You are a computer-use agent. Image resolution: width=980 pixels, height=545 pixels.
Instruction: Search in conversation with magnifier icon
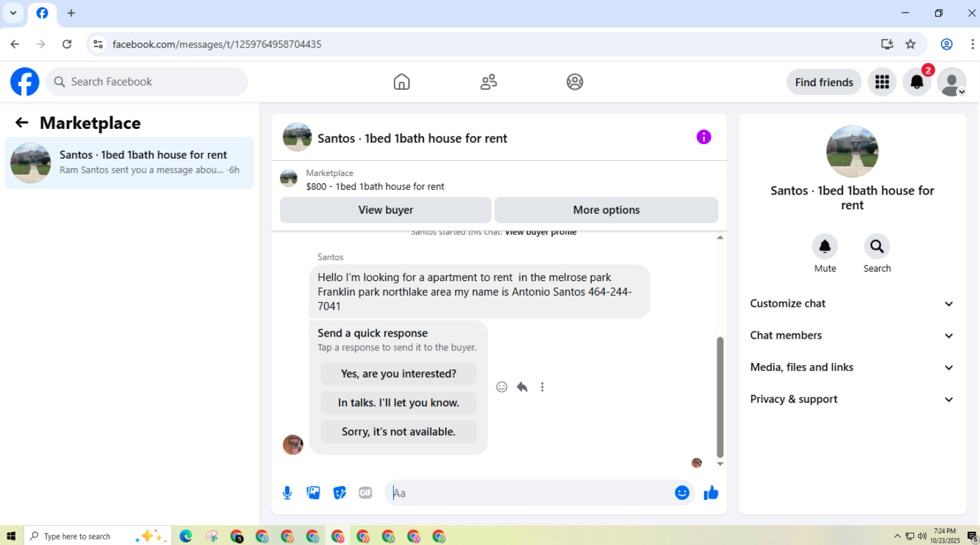[x=877, y=247]
